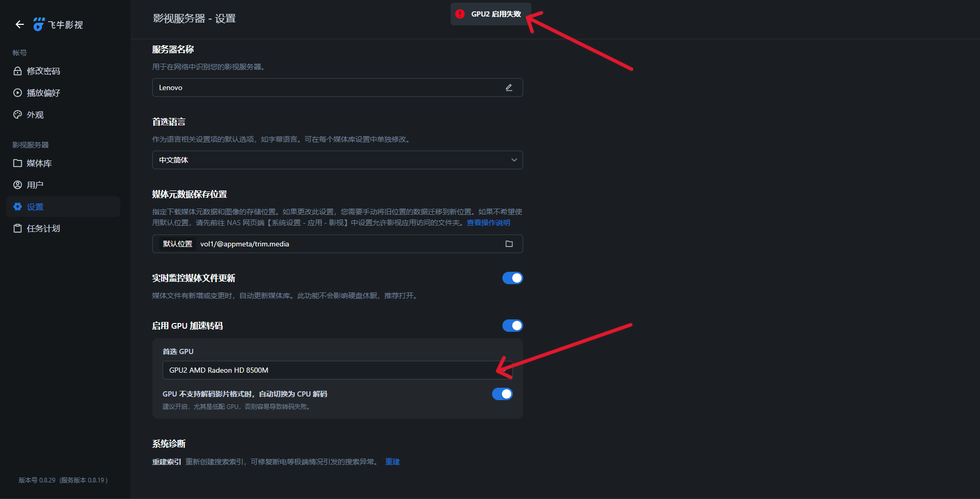
Task: Open 用户 menu item
Action: click(63, 185)
